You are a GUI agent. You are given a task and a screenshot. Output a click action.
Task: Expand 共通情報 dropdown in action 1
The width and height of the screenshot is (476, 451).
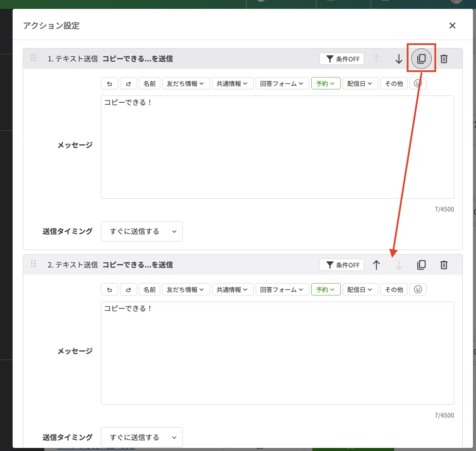coord(233,84)
